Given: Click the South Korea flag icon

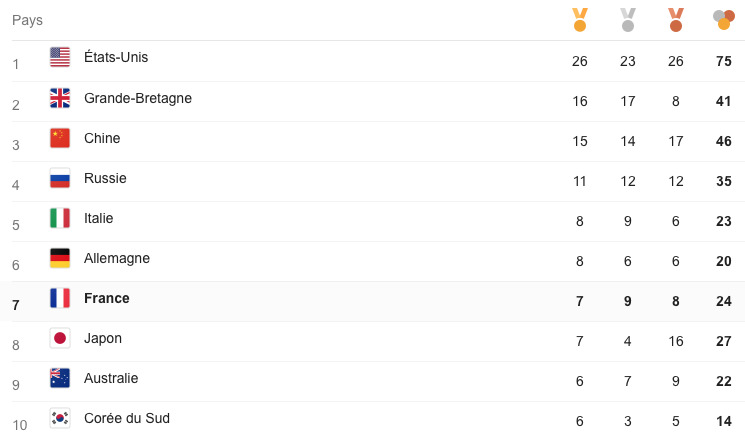Looking at the screenshot, I should click(60, 418).
